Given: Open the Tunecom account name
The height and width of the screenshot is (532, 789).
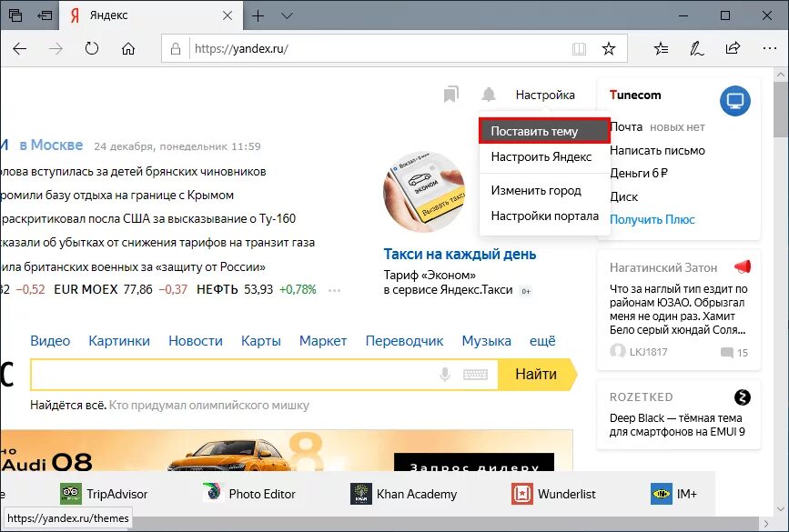Looking at the screenshot, I should point(635,95).
